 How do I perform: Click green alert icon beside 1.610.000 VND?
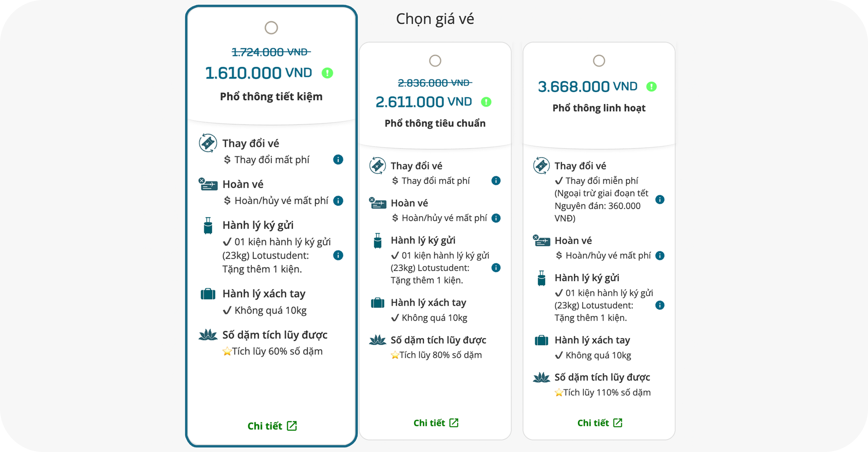tap(327, 73)
